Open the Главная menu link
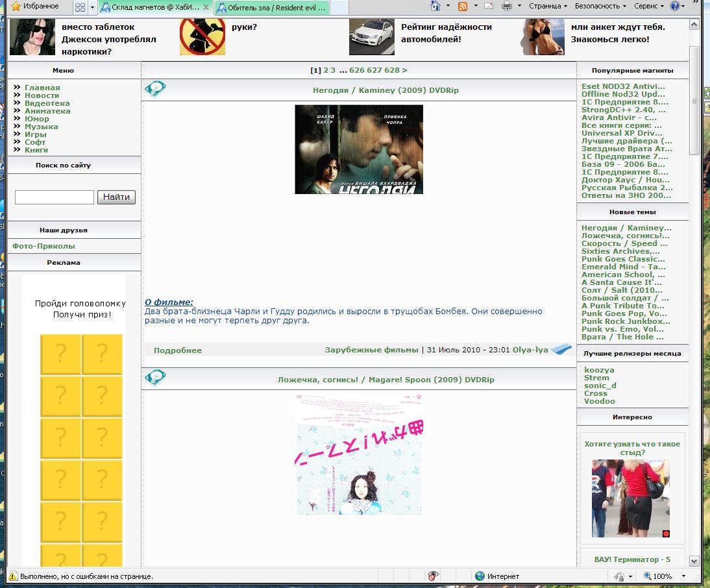710x588 pixels. [42, 88]
